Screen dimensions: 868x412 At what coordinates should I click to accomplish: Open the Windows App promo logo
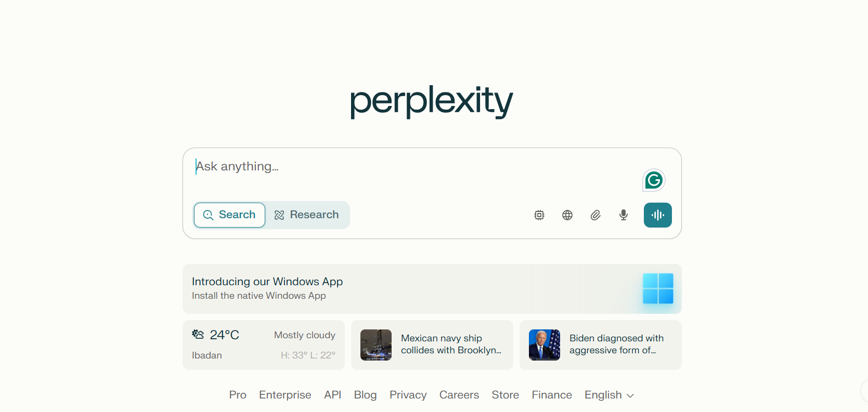click(657, 289)
